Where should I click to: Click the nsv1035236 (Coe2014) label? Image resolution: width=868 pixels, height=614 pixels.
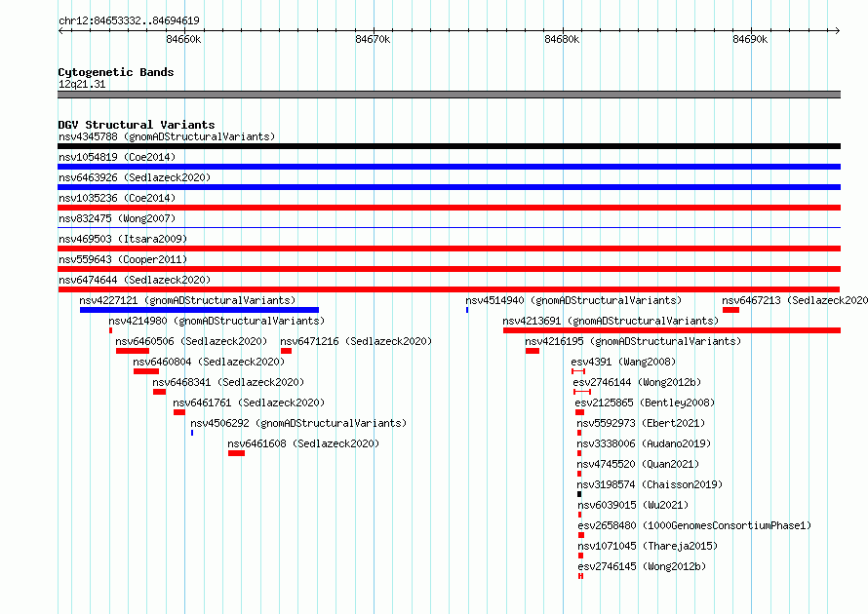117,198
